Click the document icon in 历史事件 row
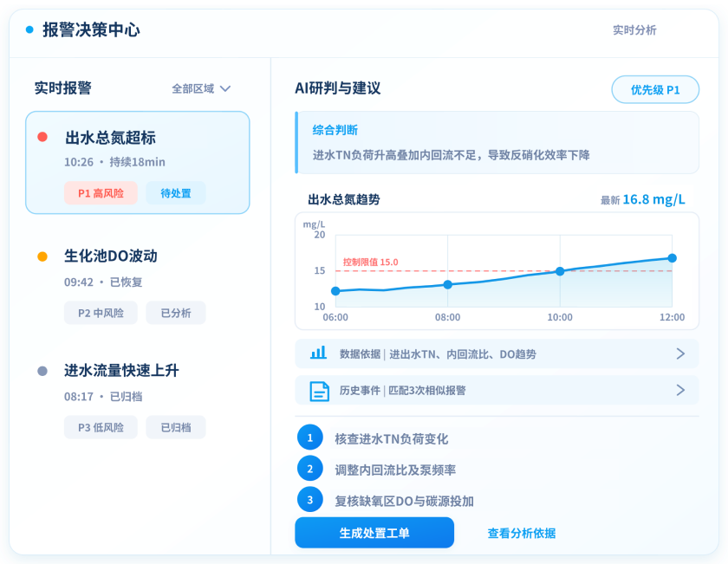728x564 pixels. 320,391
